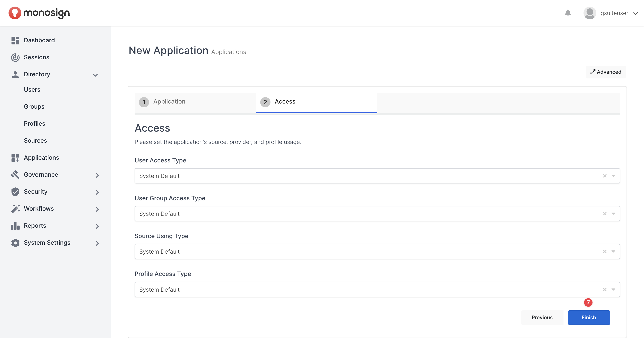Viewport: 644px width, 338px height.
Task: Click the Governance gavel icon
Action: [15, 175]
